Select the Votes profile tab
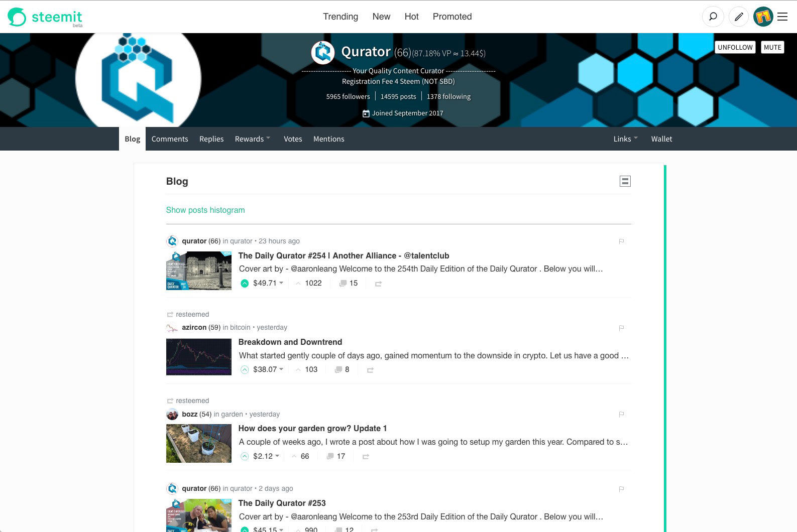The height and width of the screenshot is (532, 797). pos(293,139)
